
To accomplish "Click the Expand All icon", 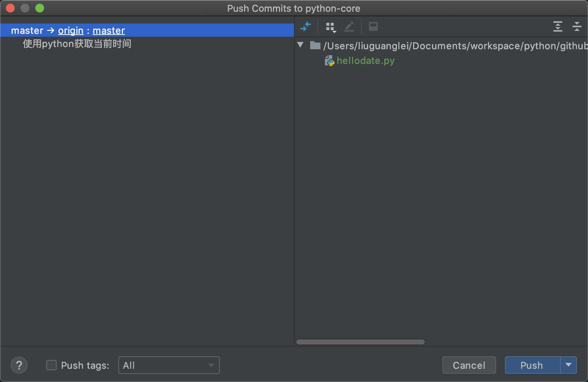I will (x=558, y=26).
